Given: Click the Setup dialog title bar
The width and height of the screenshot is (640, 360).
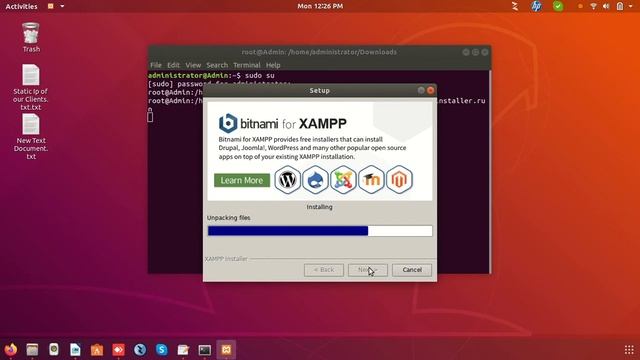Looking at the screenshot, I should (320, 90).
